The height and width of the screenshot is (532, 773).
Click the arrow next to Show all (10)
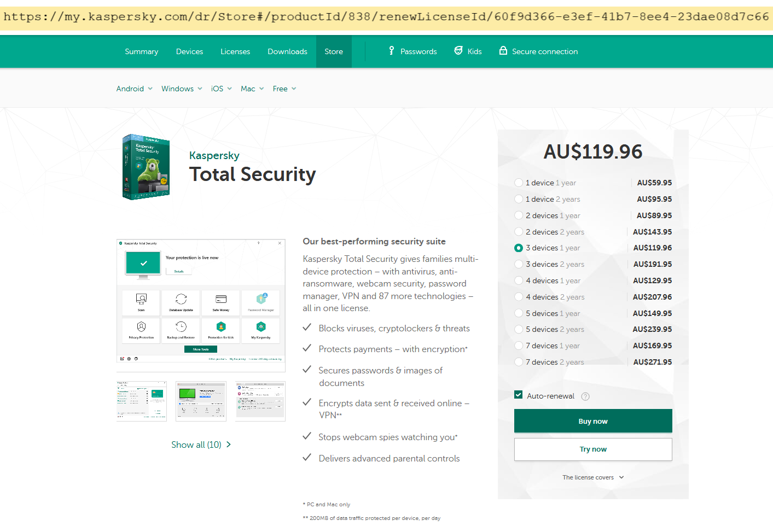(229, 445)
